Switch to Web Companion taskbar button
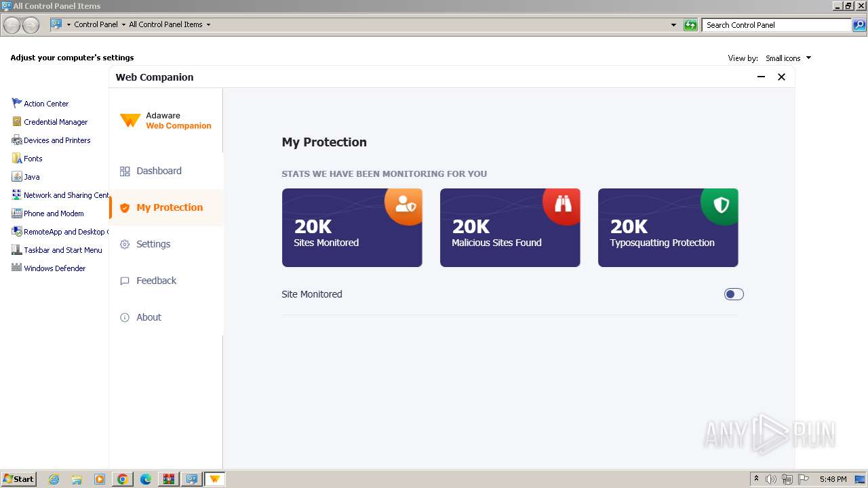This screenshot has height=488, width=868. coord(214,479)
